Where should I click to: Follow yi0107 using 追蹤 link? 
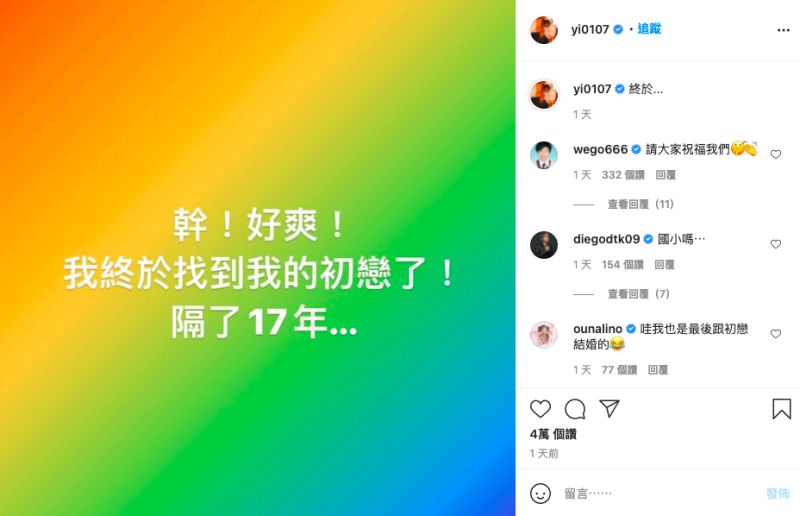(x=649, y=29)
